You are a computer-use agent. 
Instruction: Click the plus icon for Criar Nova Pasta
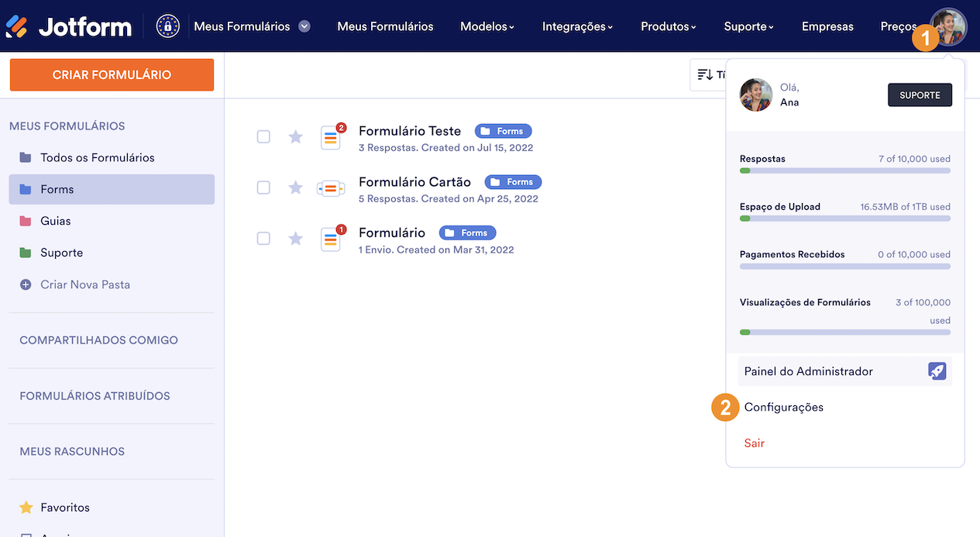[26, 284]
